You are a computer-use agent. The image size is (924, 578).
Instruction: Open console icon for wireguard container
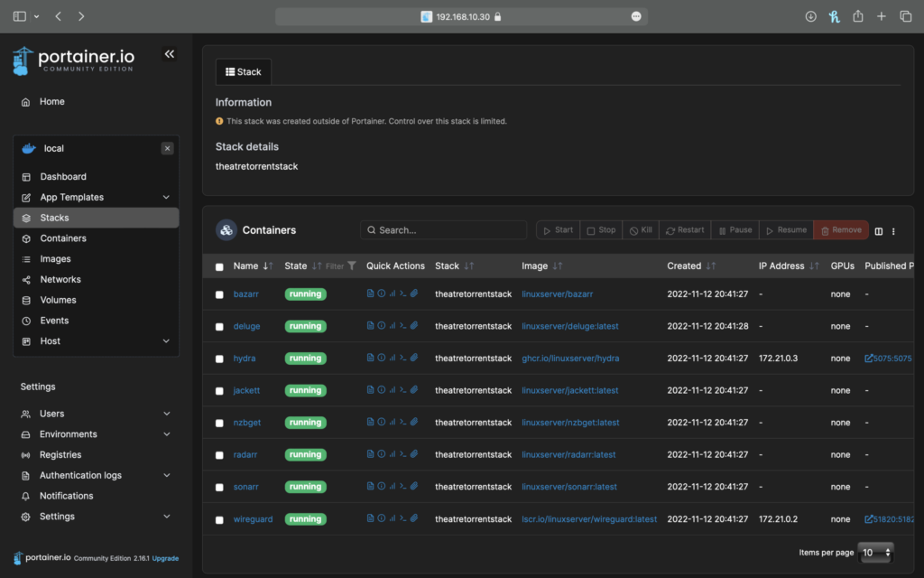pos(403,518)
